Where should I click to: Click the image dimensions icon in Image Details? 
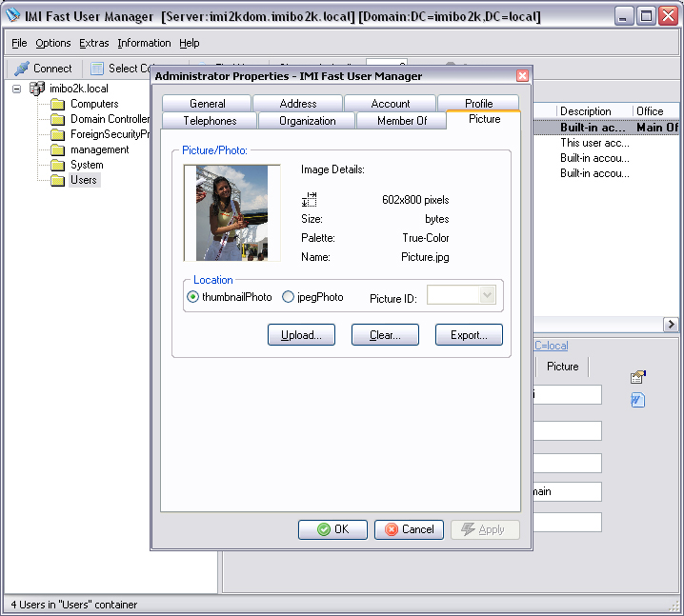[310, 199]
